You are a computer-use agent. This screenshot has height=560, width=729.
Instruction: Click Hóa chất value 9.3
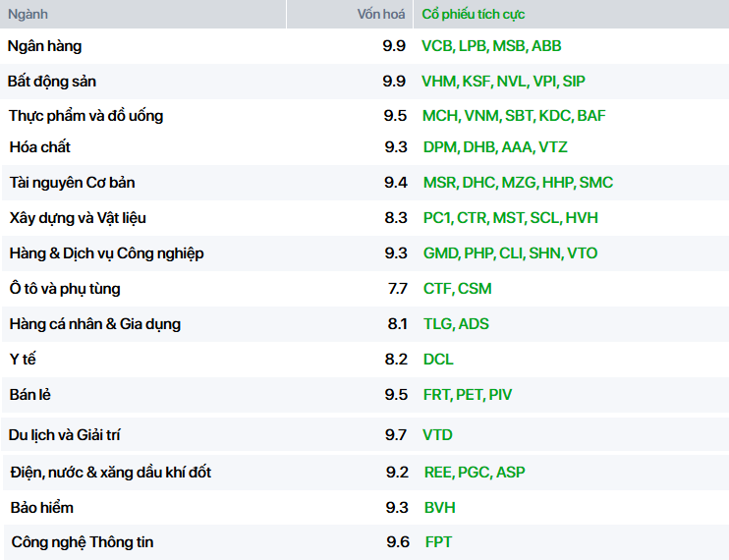(396, 147)
